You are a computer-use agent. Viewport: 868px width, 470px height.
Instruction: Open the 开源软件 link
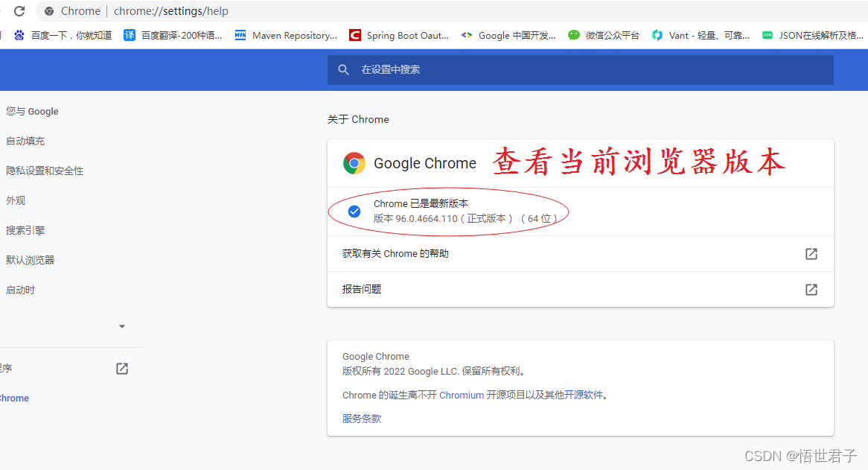584,396
